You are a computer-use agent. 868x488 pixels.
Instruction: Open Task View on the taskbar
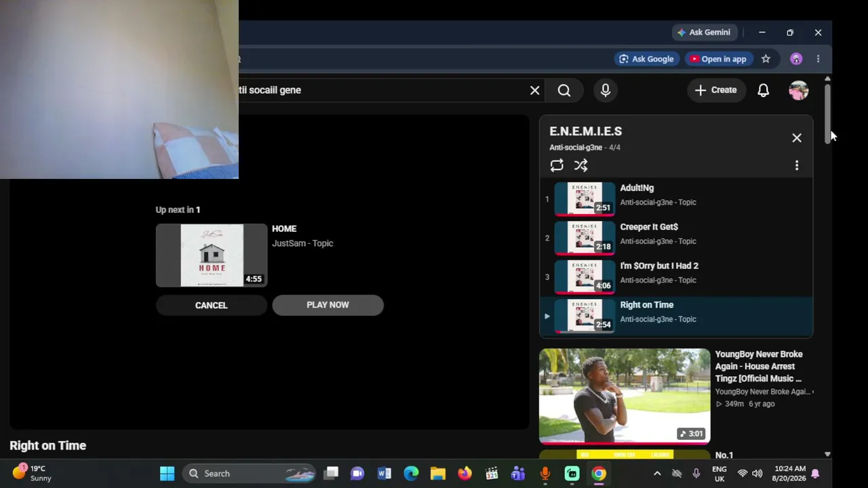coord(330,474)
